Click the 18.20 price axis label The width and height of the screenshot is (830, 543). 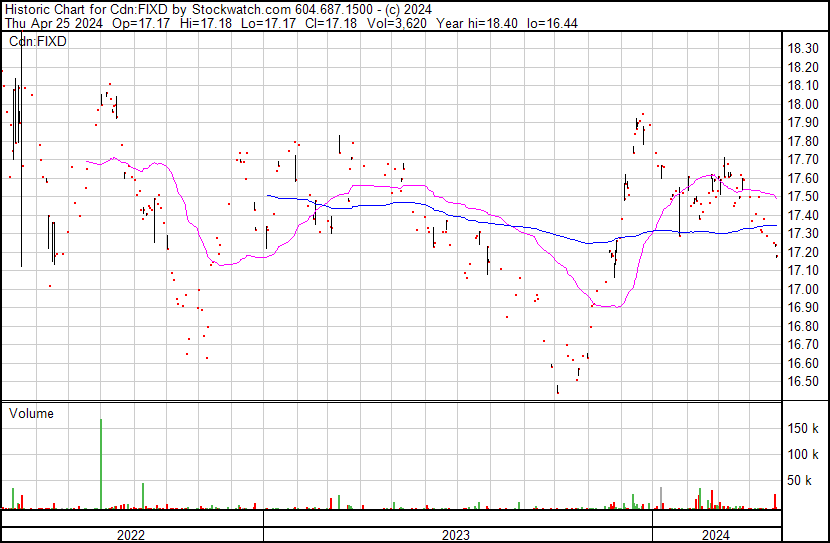(x=803, y=67)
